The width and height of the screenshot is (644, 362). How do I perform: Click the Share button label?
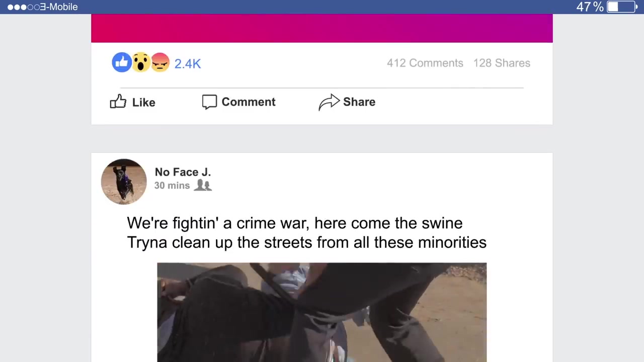point(359,102)
